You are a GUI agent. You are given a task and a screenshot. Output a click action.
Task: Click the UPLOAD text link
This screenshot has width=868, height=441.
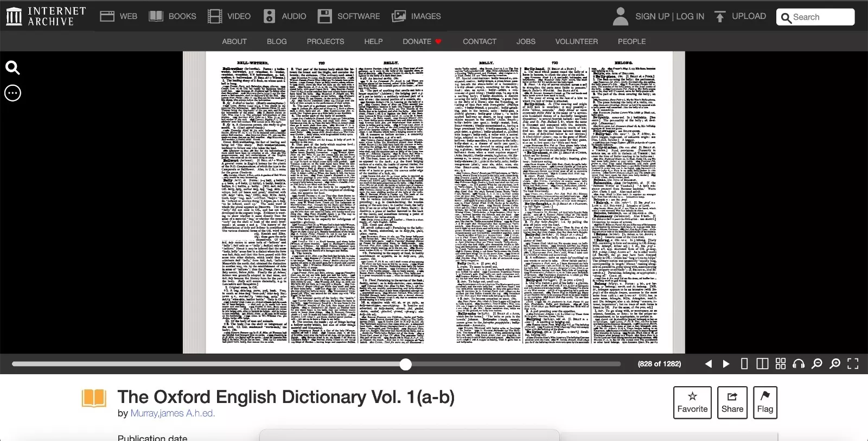click(x=749, y=16)
